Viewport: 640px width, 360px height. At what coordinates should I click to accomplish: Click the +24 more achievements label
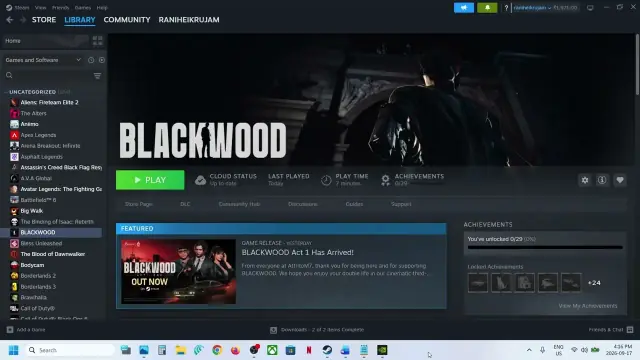click(594, 283)
